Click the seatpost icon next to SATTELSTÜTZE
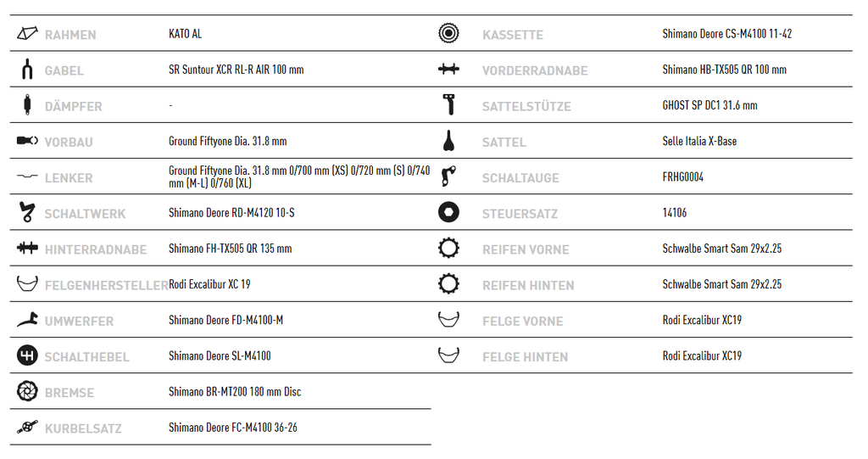This screenshot has width=868, height=459. 448,104
